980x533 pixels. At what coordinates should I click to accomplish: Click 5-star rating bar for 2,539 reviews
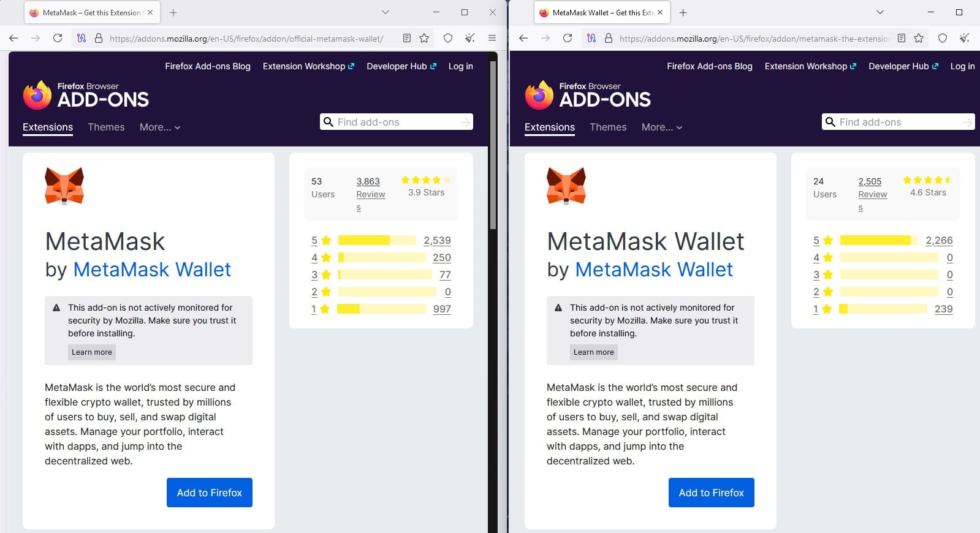pyautogui.click(x=377, y=240)
